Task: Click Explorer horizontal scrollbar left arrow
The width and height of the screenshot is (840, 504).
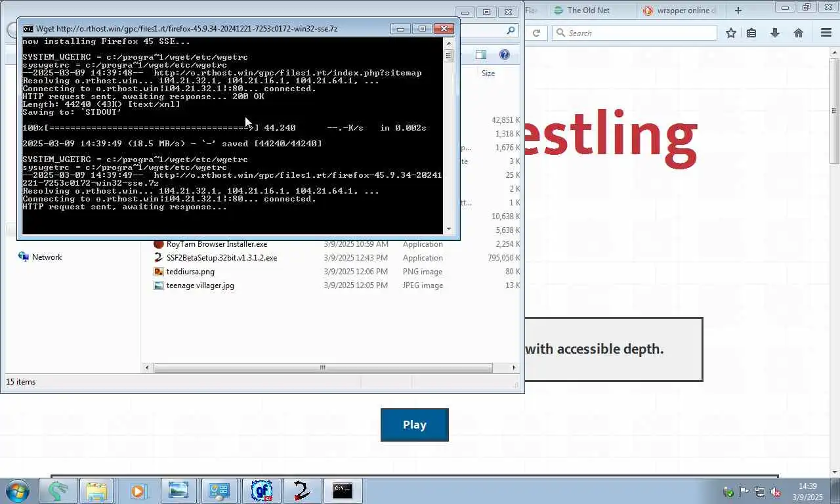Action: [147, 367]
